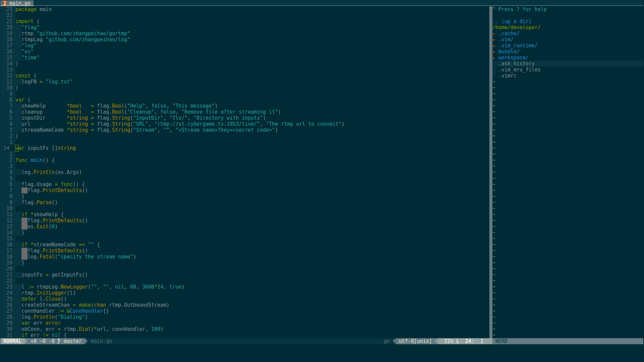The height and width of the screenshot is (362, 644).
Task: Click the utf-8[unix] encoding segment
Action: [x=415, y=341]
